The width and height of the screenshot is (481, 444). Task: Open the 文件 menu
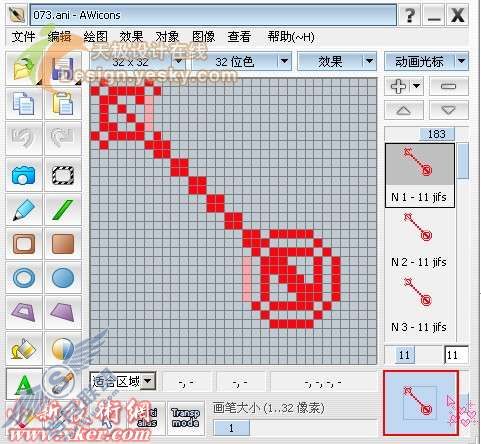point(23,37)
